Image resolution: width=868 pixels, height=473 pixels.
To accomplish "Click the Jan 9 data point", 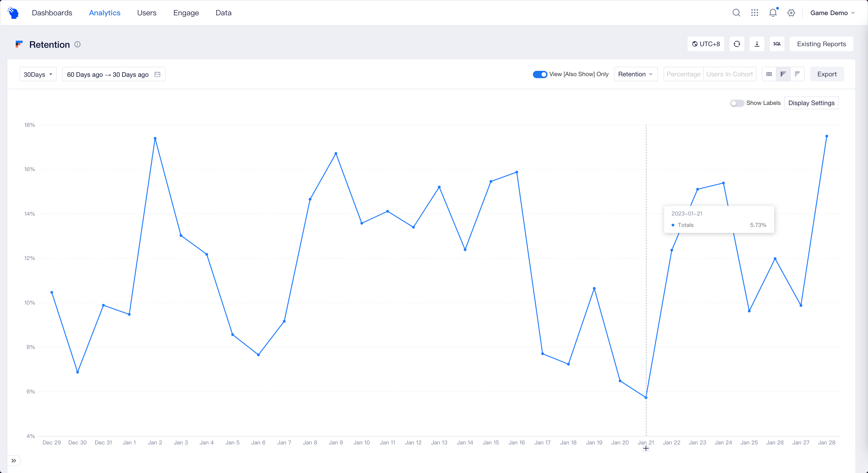I will pyautogui.click(x=336, y=153).
